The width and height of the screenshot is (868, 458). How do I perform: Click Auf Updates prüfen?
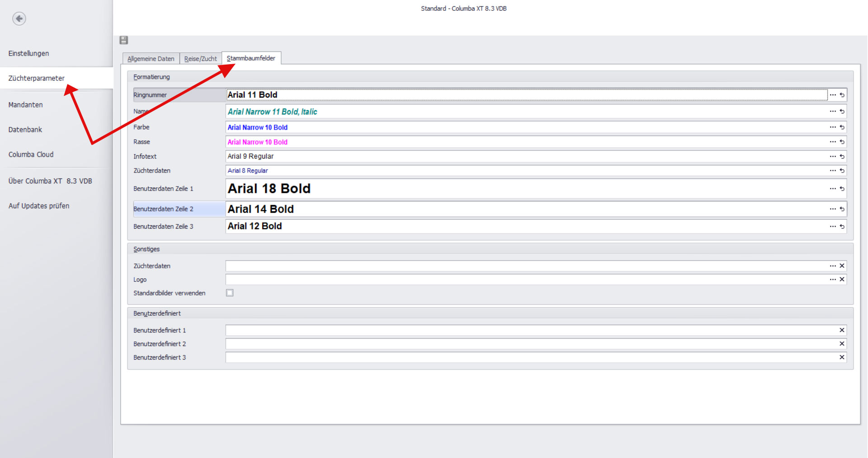pos(39,206)
